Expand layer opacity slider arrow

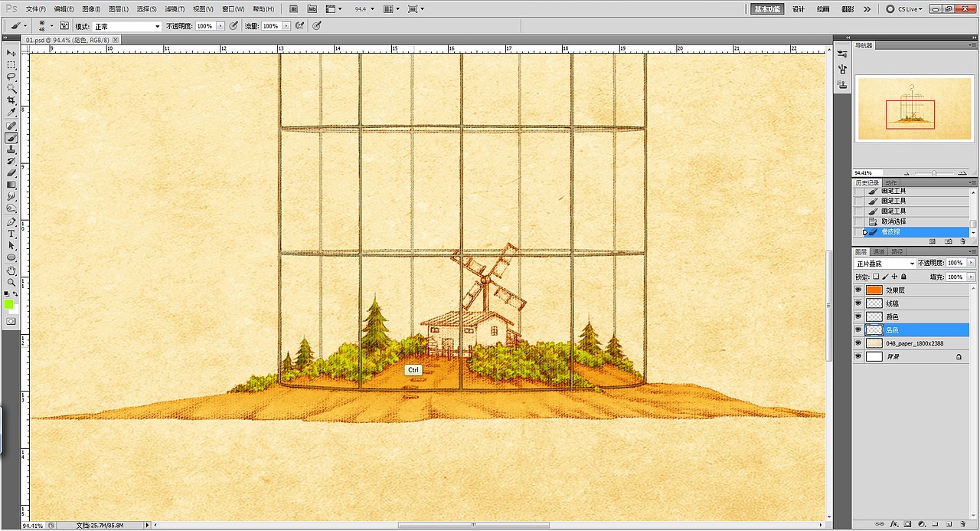[x=972, y=264]
